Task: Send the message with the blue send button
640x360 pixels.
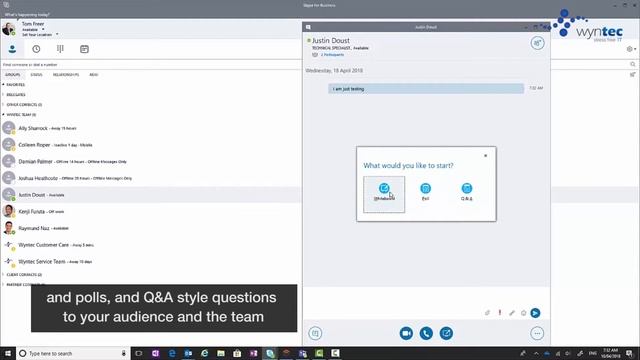Action: (535, 313)
